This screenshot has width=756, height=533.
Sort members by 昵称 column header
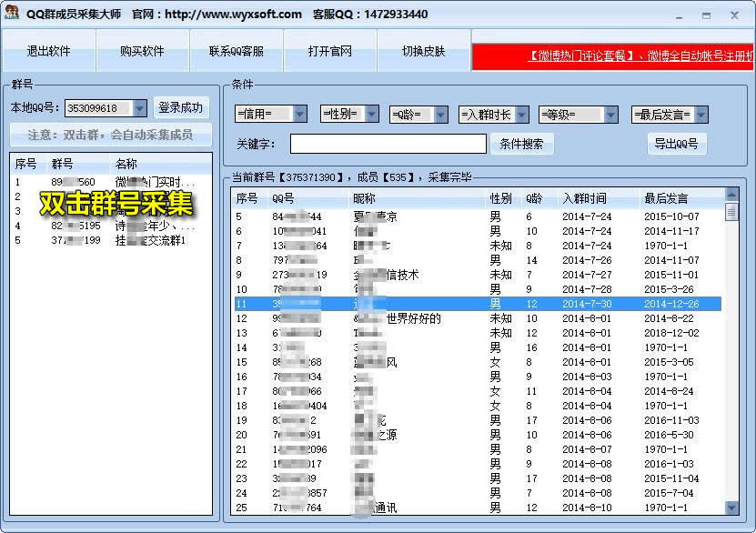417,198
